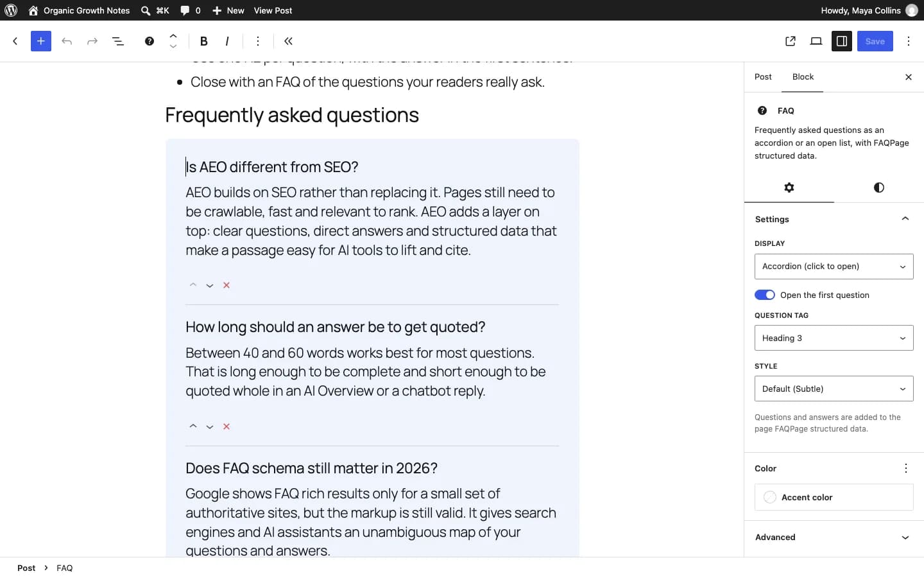Collapse the block toolbar with double chevron
This screenshot has width=924, height=578.
[289, 41]
